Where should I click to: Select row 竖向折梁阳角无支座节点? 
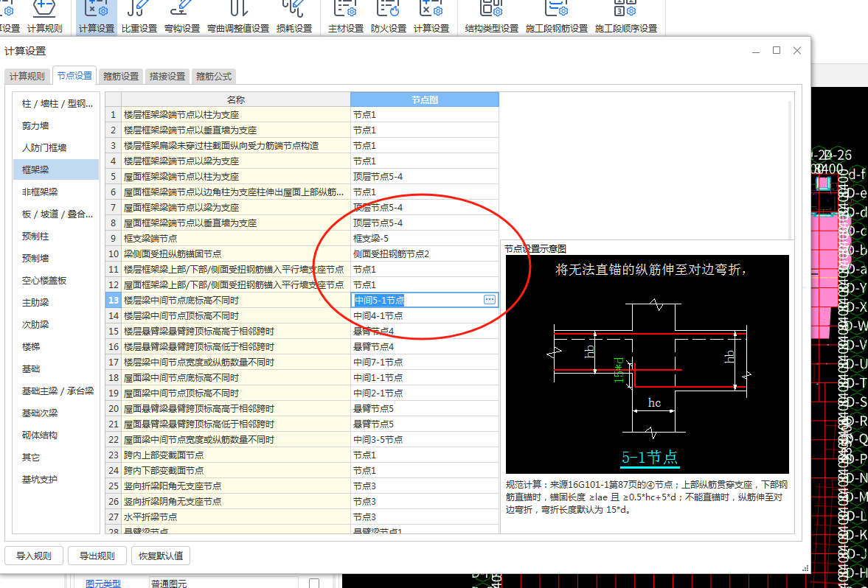pos(236,486)
